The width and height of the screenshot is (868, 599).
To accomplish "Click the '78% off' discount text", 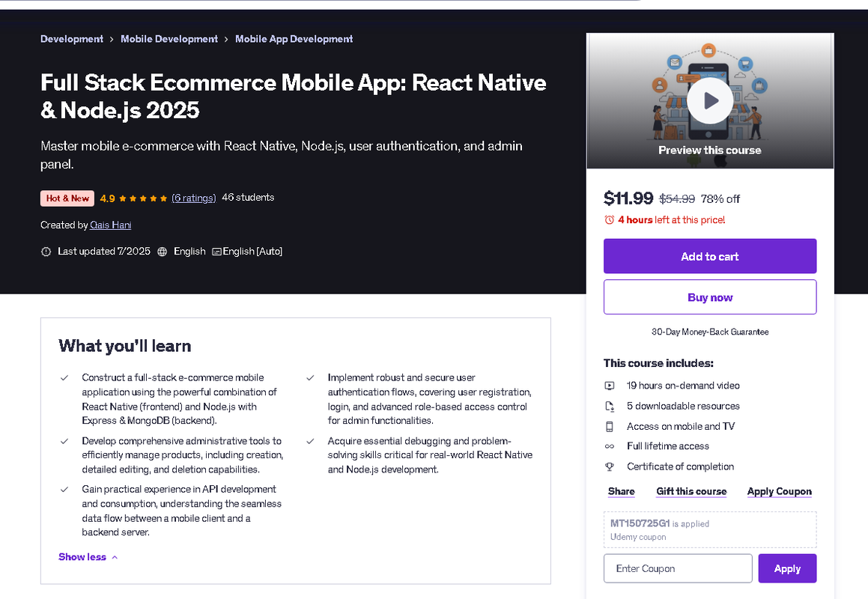I will click(x=720, y=198).
